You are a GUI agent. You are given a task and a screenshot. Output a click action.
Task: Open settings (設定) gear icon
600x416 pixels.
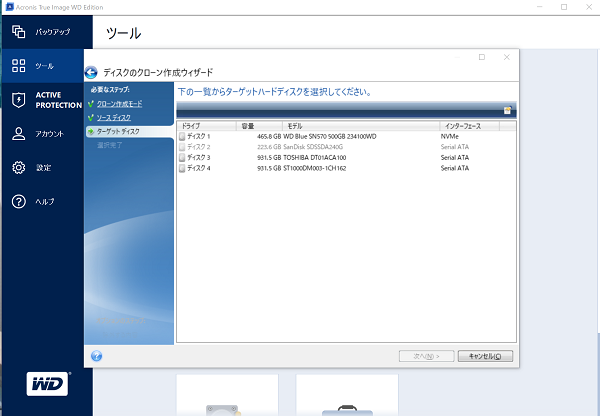tap(18, 168)
